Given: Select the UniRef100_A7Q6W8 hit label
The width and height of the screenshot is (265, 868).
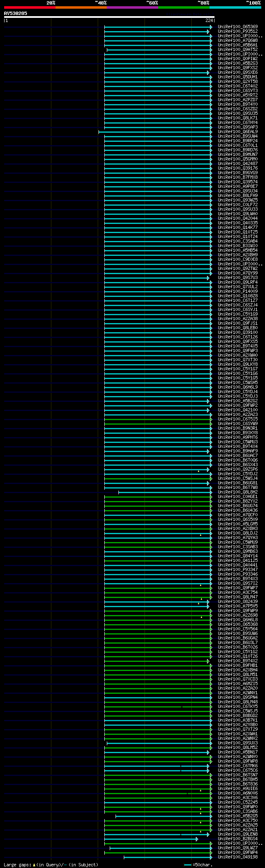Looking at the screenshot, I should click(238, 41).
